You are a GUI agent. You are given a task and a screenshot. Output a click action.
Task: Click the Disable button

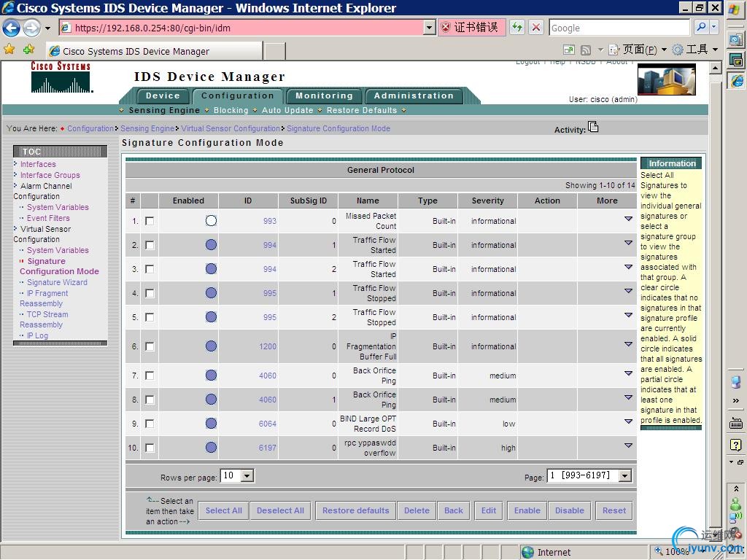pos(569,510)
